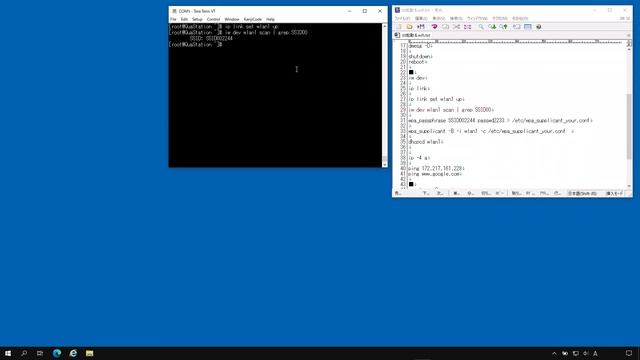Viewport: 640px width, 360px height.
Task: Click the 'shutdown' line in the editor
Action: pos(420,56)
